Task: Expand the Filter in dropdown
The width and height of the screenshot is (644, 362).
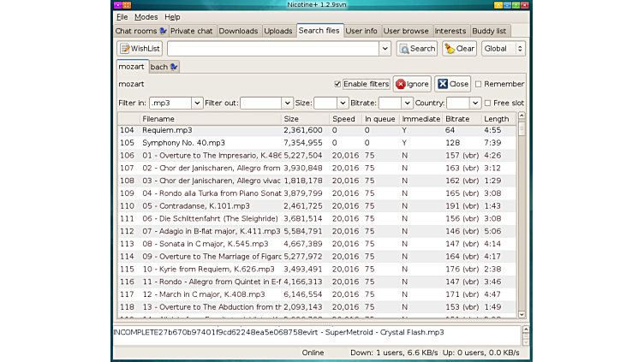Action: tap(197, 103)
